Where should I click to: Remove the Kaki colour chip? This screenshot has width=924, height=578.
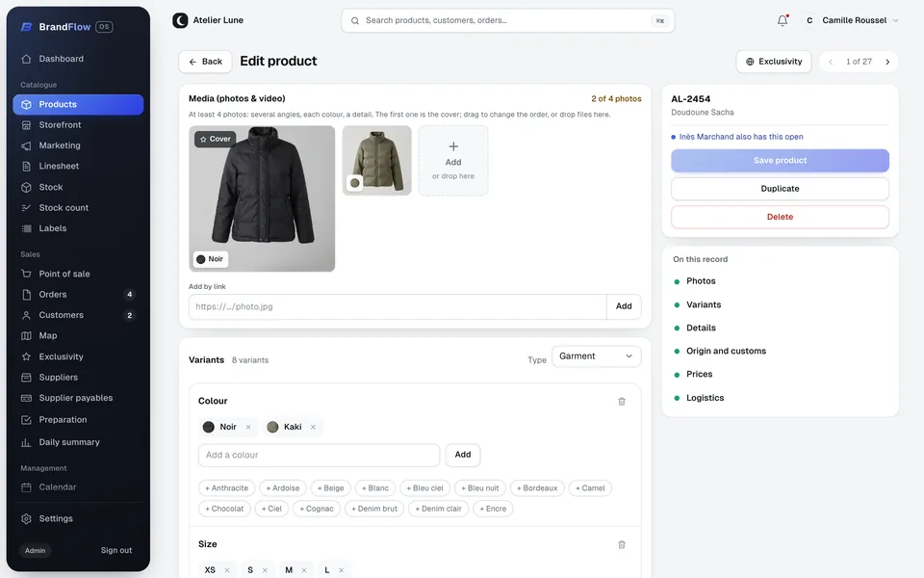coord(313,427)
